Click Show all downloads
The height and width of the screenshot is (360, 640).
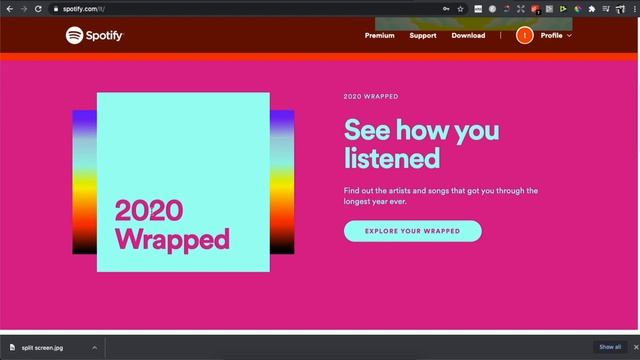pyautogui.click(x=610, y=347)
